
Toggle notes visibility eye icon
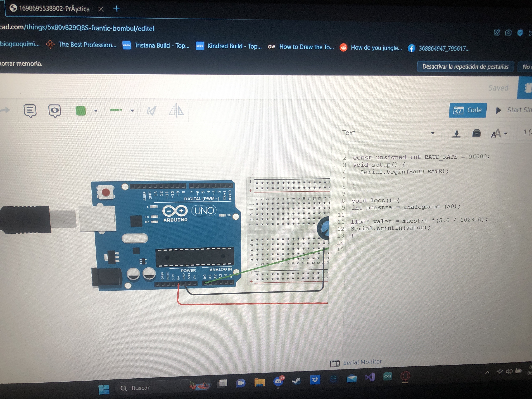(x=55, y=111)
